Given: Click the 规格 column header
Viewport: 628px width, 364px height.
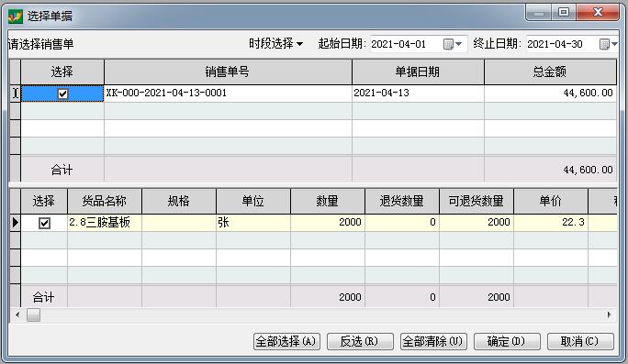Looking at the screenshot, I should tap(179, 201).
